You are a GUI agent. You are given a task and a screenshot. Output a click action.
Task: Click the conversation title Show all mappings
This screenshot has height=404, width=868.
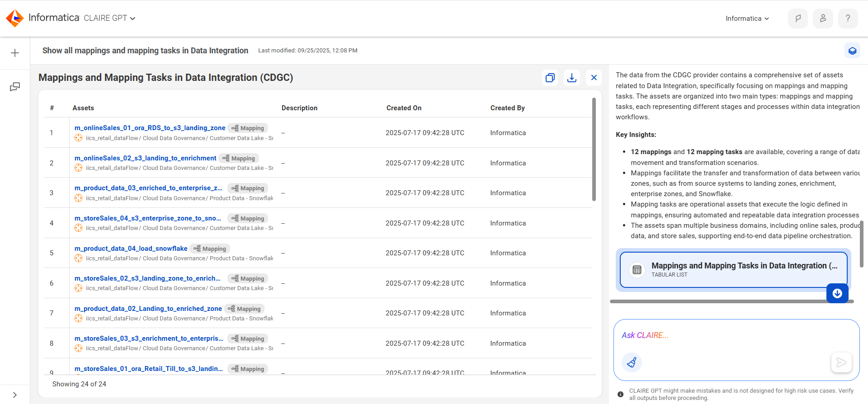145,51
